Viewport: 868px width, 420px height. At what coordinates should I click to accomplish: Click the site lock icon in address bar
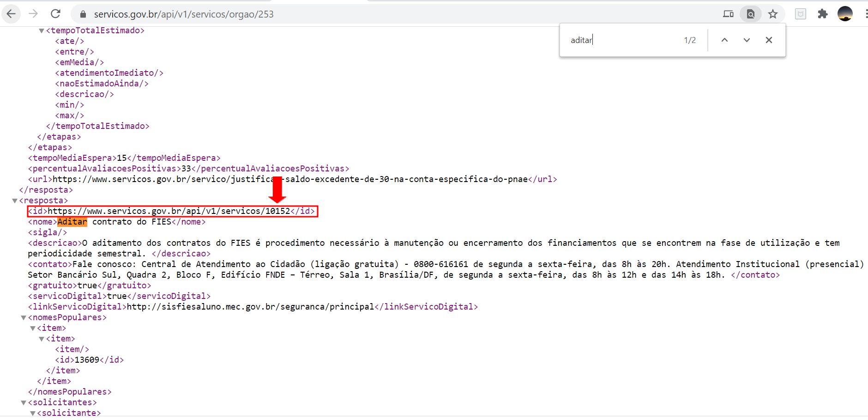[x=83, y=14]
